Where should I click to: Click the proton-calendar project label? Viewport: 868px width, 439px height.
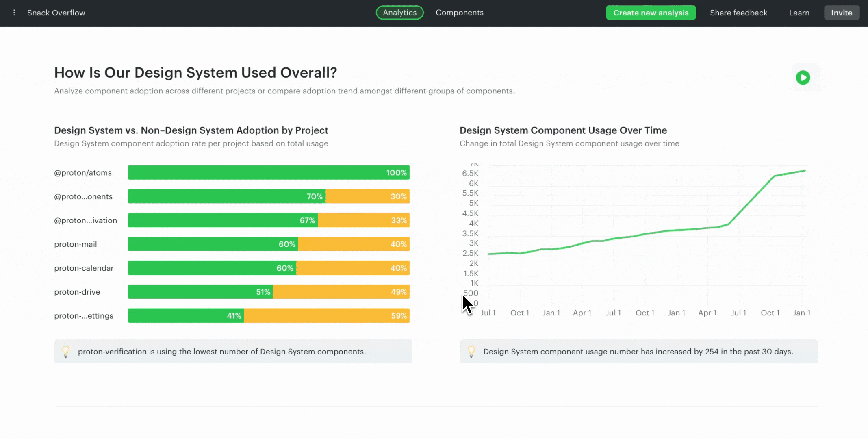[84, 268]
